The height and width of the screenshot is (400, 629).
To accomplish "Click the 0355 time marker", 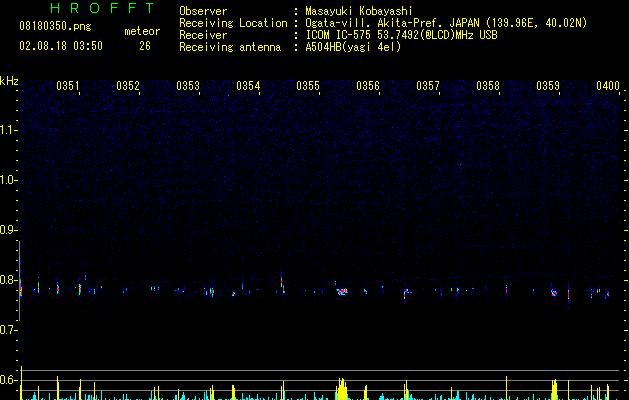I will click(308, 86).
